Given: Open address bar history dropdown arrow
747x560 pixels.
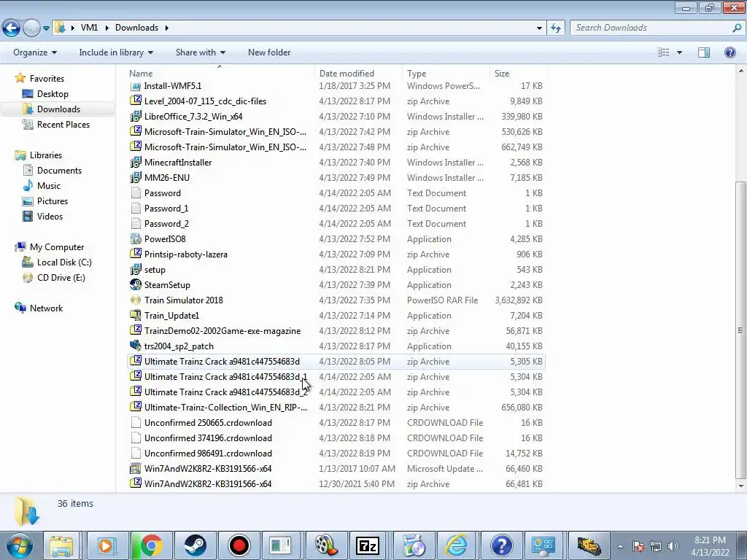Looking at the screenshot, I should (x=539, y=28).
